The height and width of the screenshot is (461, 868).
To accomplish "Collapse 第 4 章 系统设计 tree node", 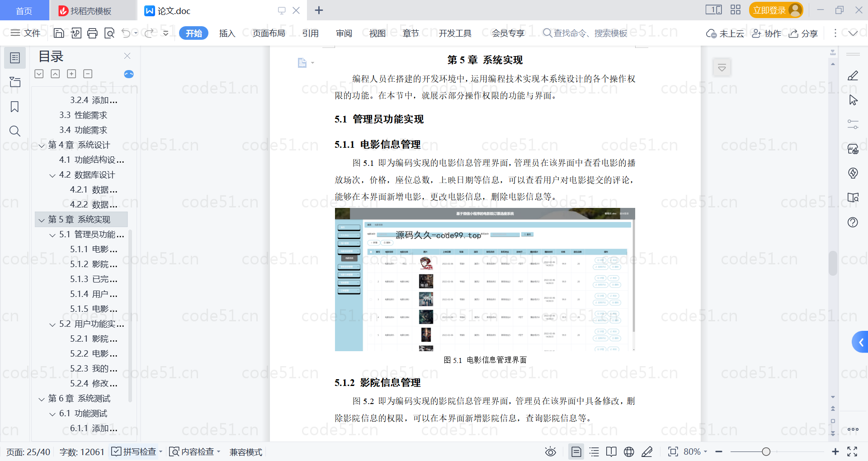I will click(x=42, y=146).
